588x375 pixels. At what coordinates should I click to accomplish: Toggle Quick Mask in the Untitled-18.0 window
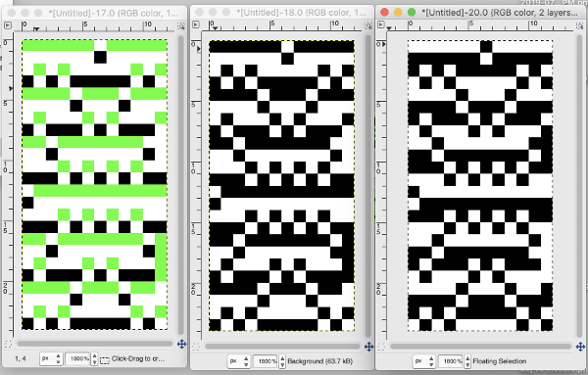pos(196,347)
